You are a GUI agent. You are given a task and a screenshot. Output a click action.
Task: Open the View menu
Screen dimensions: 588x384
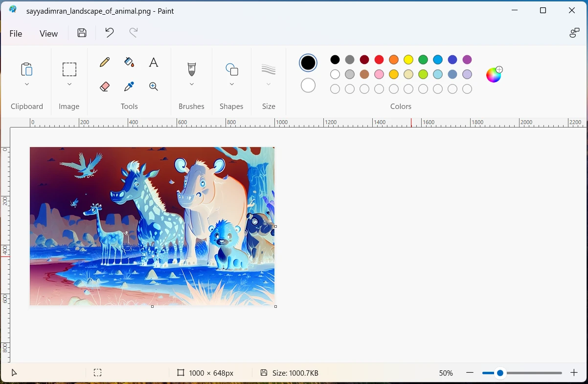(x=48, y=33)
